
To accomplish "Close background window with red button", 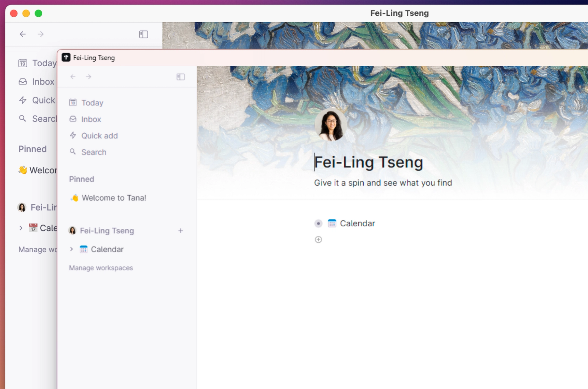I will click(x=14, y=13).
